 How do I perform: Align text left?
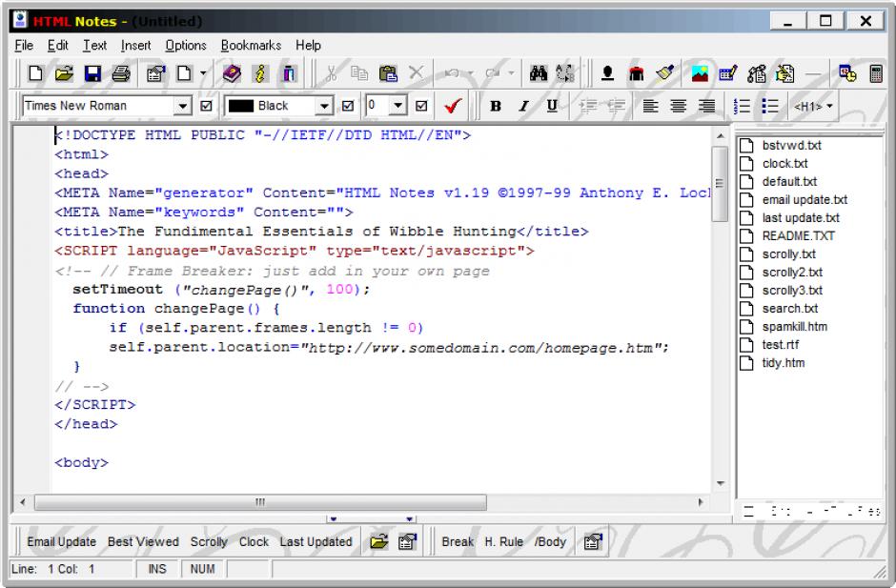point(650,106)
